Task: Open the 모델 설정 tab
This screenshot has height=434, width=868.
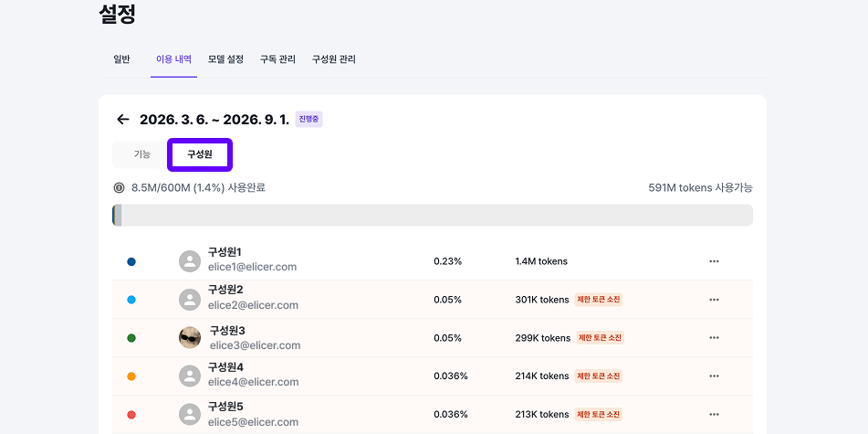Action: pyautogui.click(x=225, y=59)
